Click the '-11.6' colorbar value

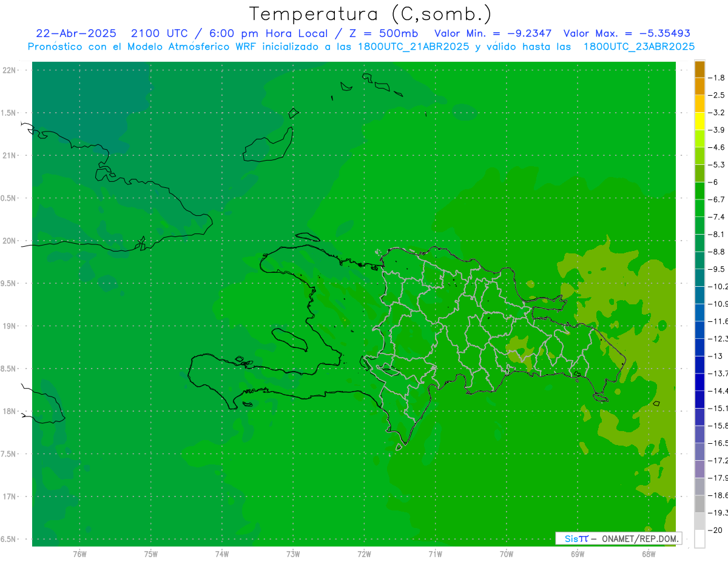point(718,321)
